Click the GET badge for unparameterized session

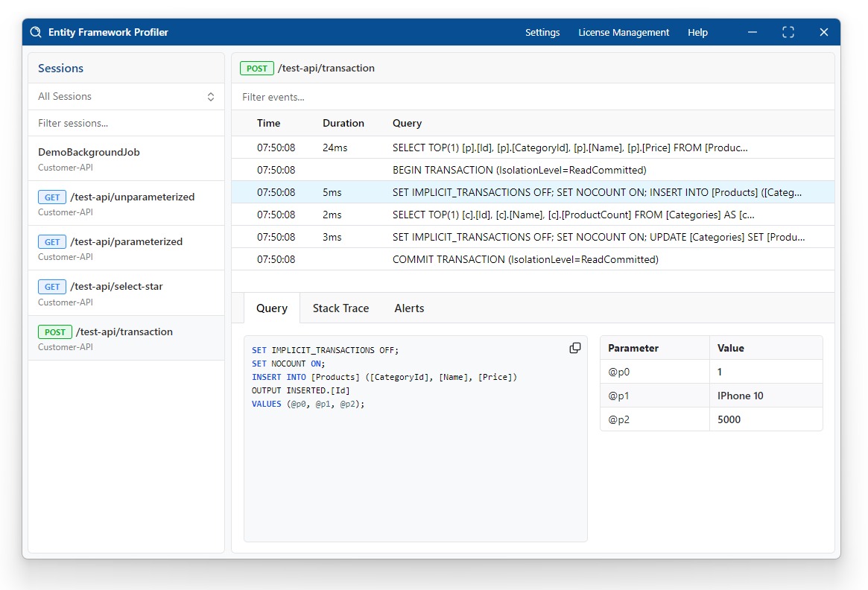[52, 197]
